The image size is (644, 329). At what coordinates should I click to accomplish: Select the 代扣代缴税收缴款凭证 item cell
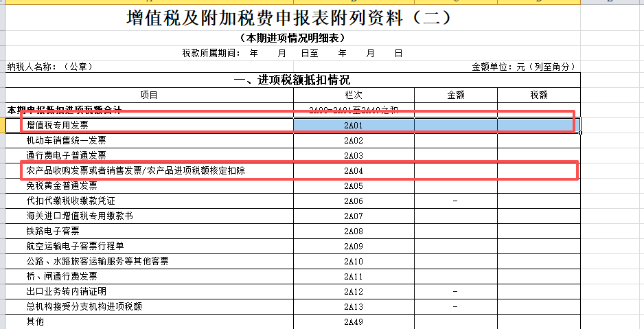point(149,201)
